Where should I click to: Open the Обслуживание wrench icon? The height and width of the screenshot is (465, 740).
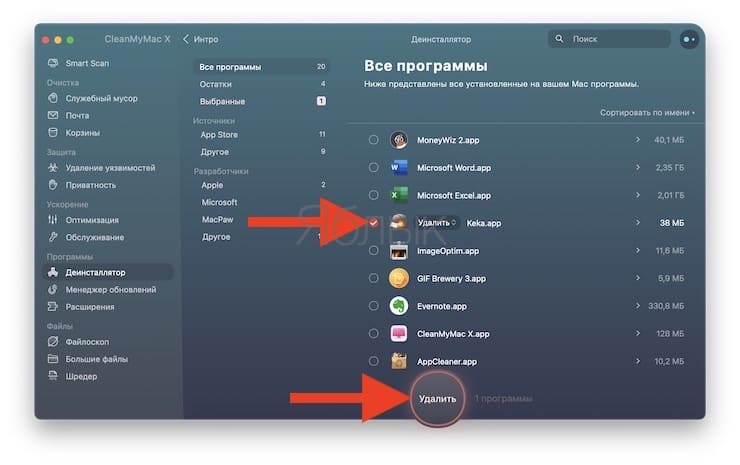[53, 237]
